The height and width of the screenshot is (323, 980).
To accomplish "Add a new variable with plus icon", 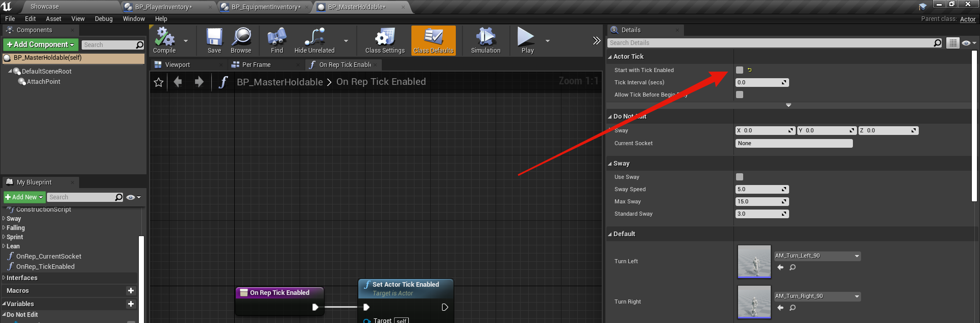I will pyautogui.click(x=131, y=304).
